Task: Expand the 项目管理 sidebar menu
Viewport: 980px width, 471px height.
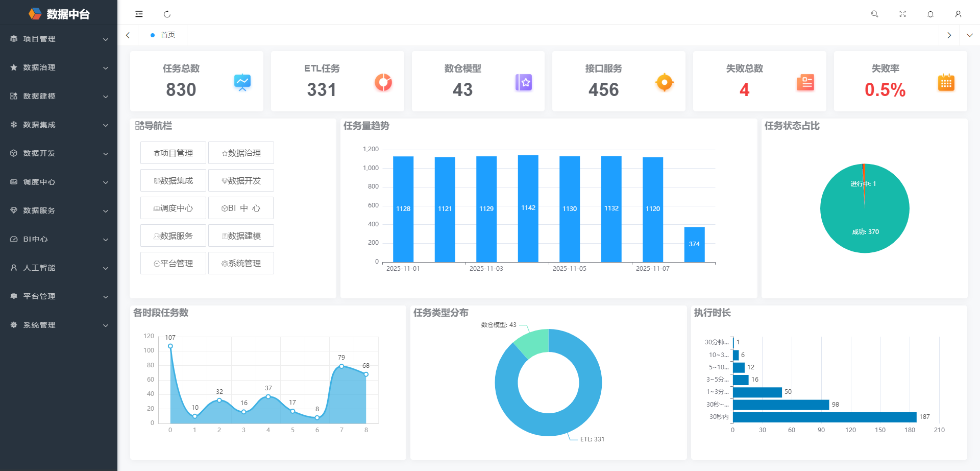Action: (59, 39)
